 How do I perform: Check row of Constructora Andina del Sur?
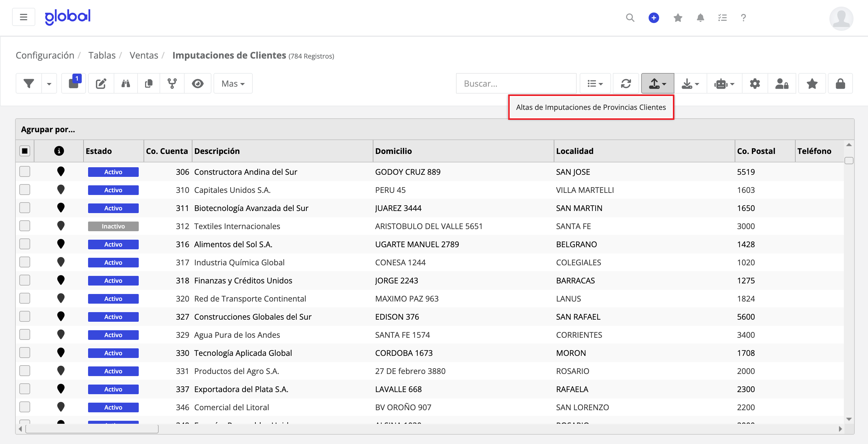click(x=25, y=172)
